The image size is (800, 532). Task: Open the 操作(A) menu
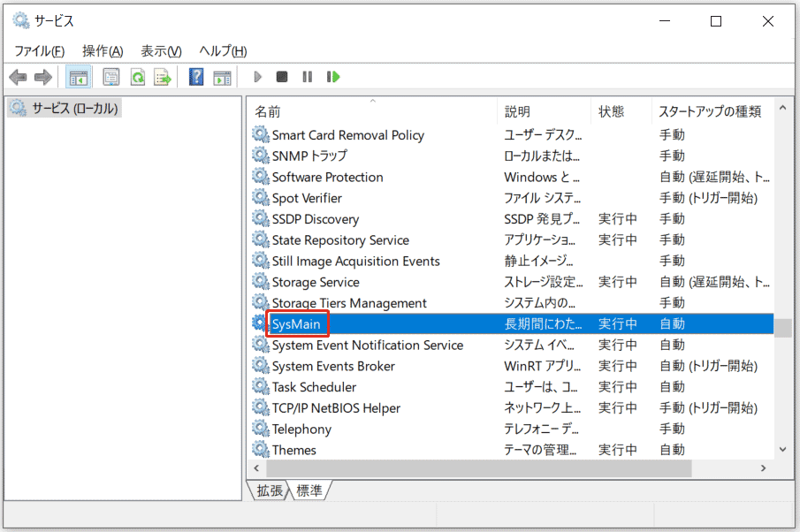click(x=103, y=51)
